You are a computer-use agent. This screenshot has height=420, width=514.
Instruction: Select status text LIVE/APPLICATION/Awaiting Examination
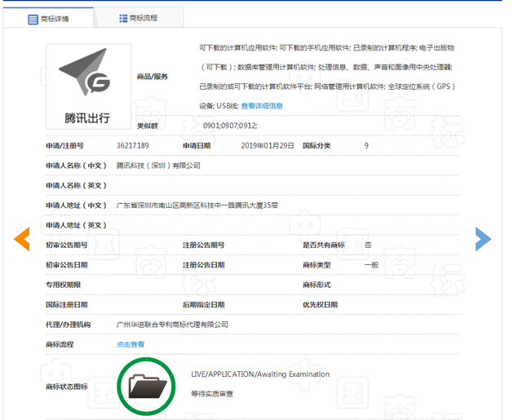pyautogui.click(x=260, y=374)
